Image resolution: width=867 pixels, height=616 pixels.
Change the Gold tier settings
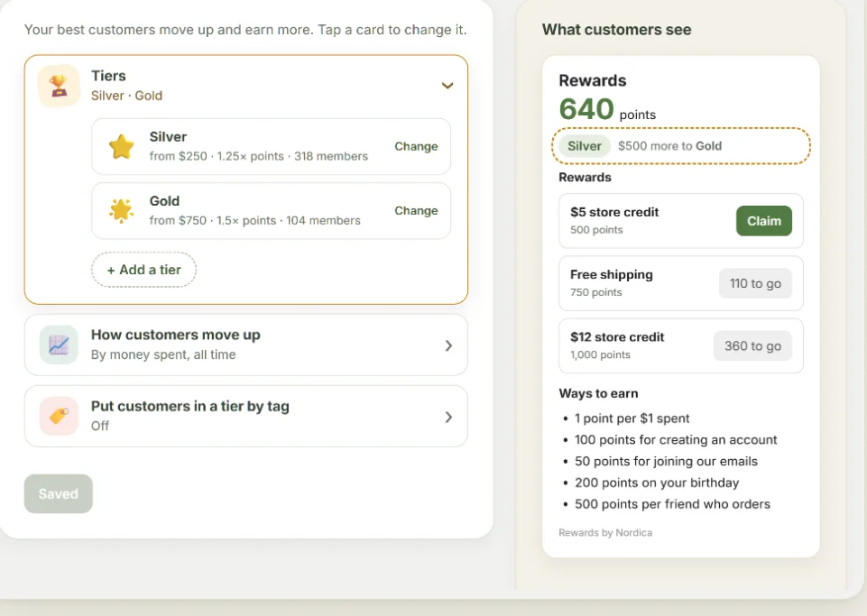click(416, 211)
